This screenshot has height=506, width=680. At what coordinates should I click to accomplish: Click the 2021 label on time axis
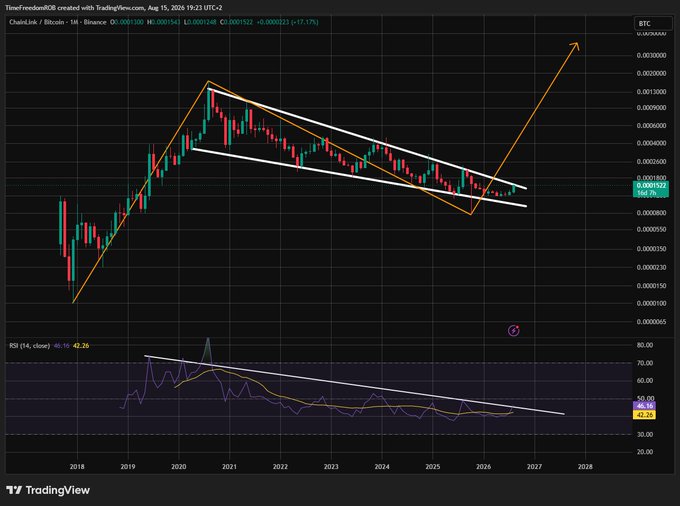click(229, 467)
